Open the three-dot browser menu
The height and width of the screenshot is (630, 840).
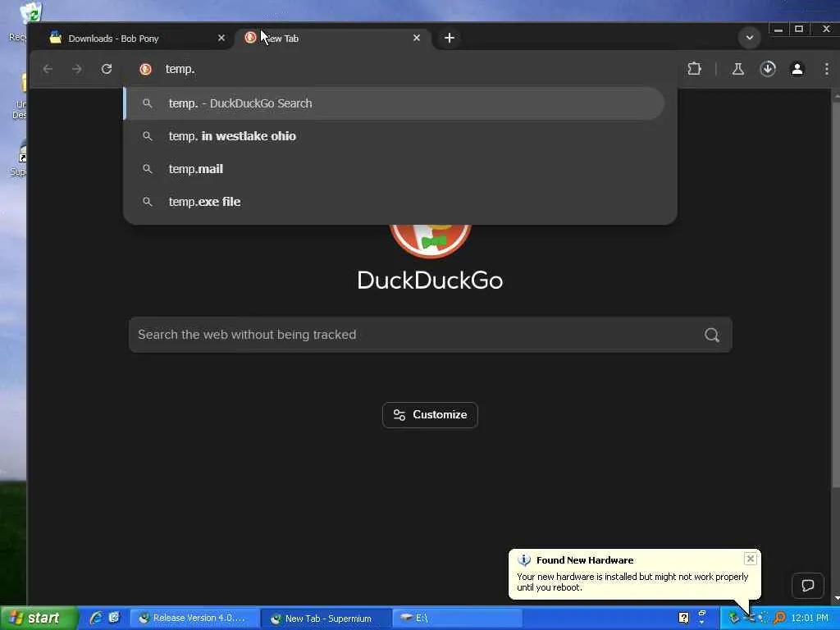coord(827,69)
